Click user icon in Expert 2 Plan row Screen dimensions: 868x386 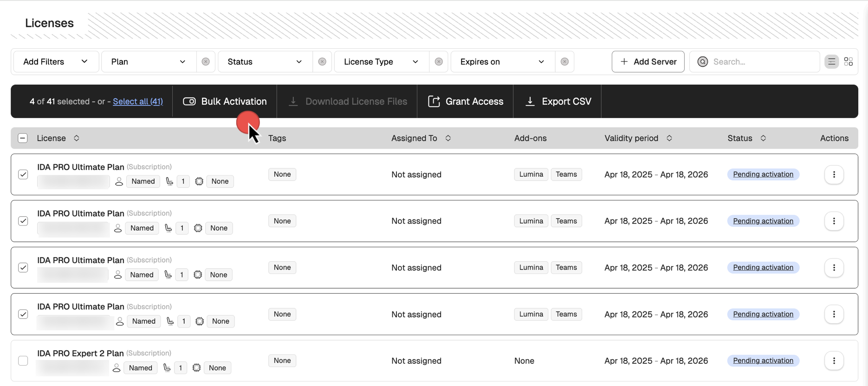(117, 368)
